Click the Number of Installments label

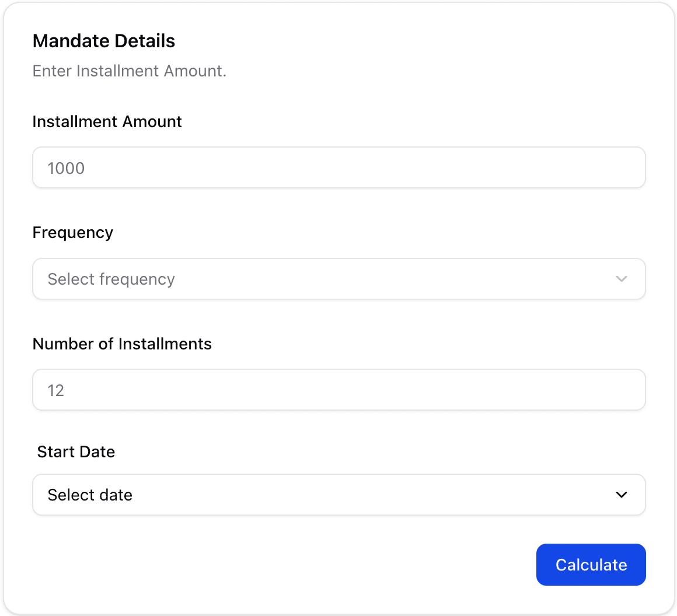pos(122,344)
